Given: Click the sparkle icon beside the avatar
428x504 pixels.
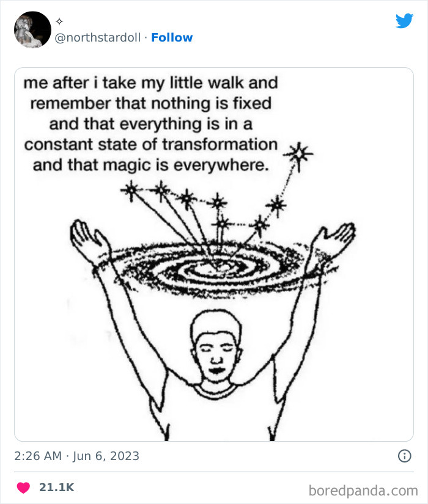Looking at the screenshot, I should [x=59, y=20].
